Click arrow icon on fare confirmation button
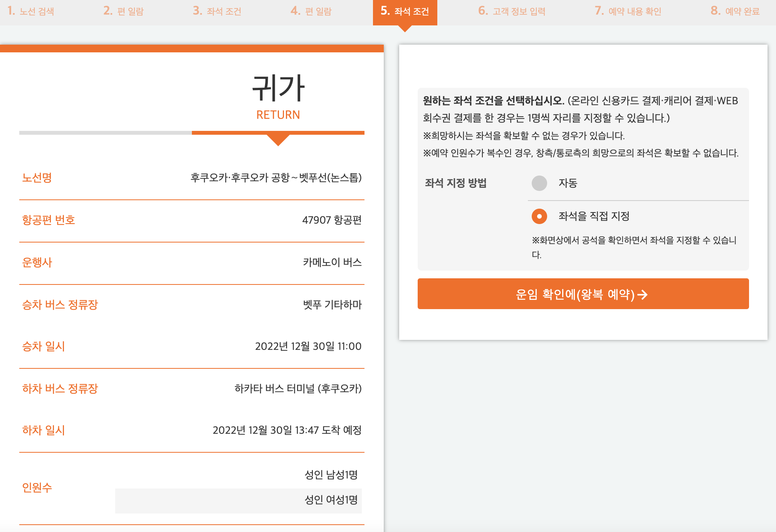The image size is (776, 532). [642, 295]
